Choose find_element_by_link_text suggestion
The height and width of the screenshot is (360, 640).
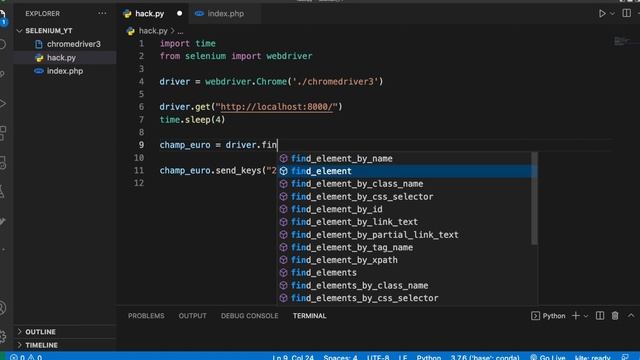pos(407,222)
